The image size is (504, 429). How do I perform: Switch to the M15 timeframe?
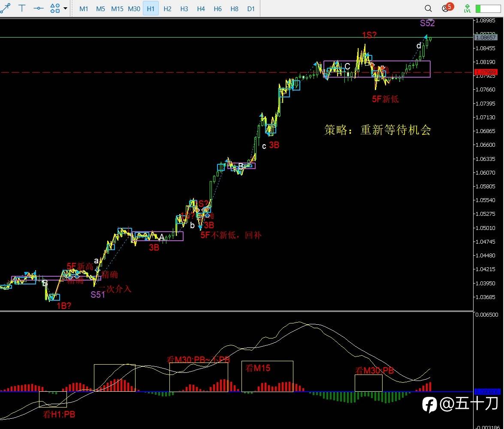coord(117,9)
